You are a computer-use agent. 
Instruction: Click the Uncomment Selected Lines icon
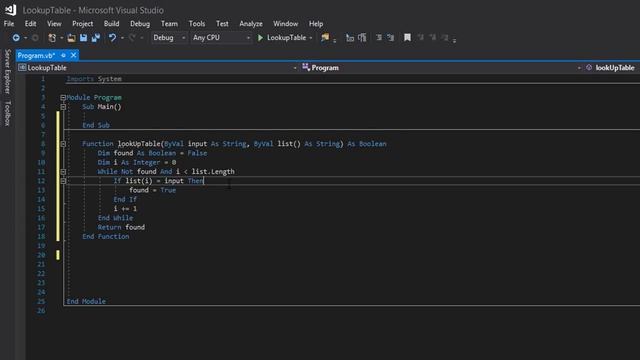tap(362, 38)
